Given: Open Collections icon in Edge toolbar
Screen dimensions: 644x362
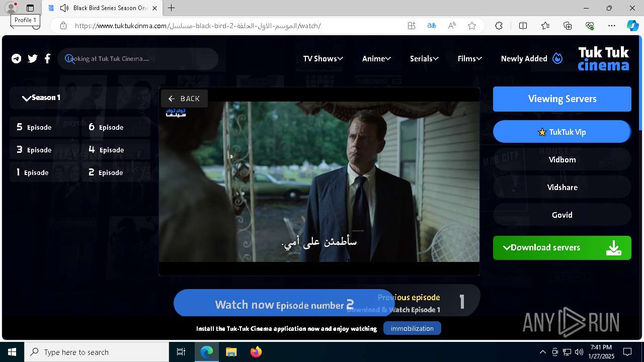Looking at the screenshot, I should pos(568,26).
